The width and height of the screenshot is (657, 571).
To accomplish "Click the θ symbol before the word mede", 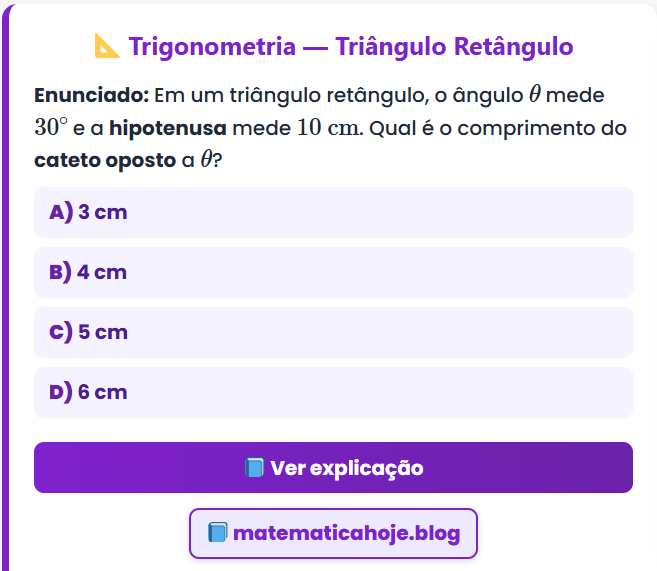I will tap(534, 95).
